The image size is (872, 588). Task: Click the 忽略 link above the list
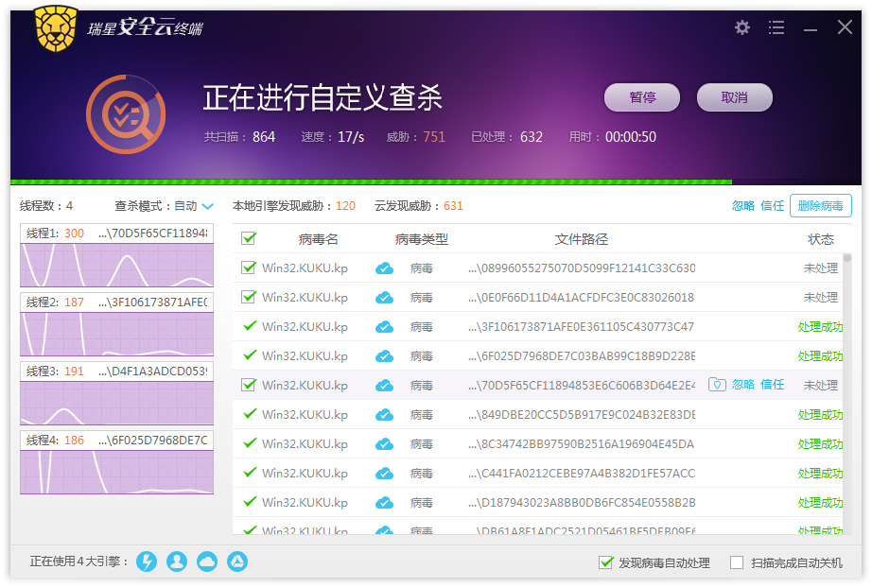coord(743,206)
